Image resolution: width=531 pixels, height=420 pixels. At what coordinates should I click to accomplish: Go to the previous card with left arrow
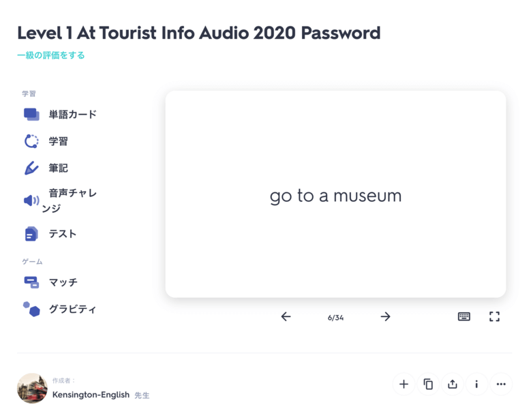[286, 316]
